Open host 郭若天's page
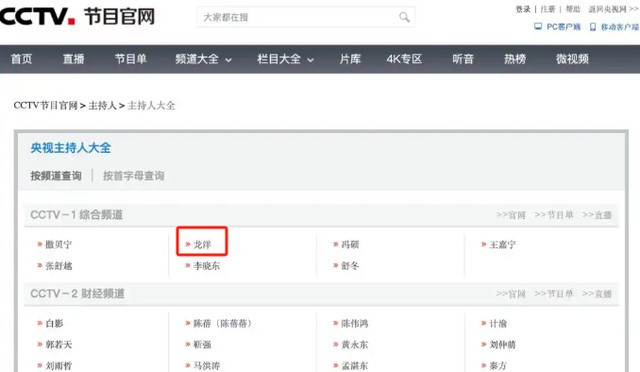The height and width of the screenshot is (372, 640). tap(58, 345)
